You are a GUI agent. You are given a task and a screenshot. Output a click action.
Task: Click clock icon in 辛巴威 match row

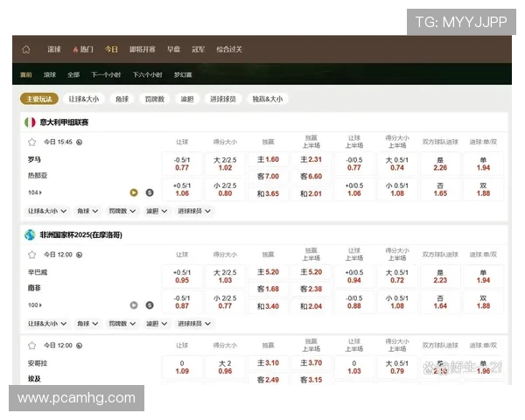click(x=79, y=255)
